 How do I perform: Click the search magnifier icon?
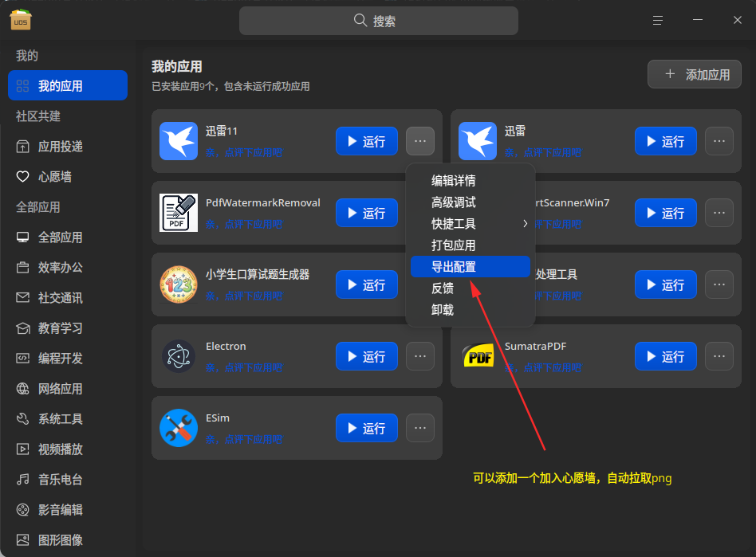tap(360, 20)
